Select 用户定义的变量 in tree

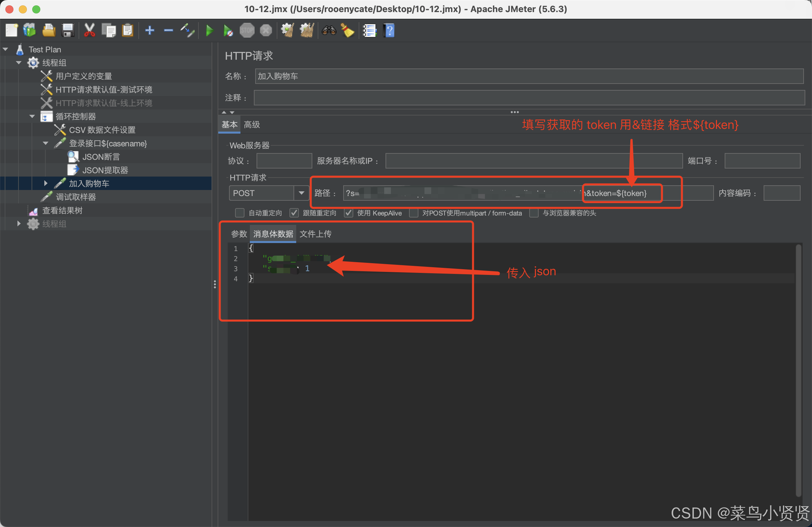click(x=84, y=77)
